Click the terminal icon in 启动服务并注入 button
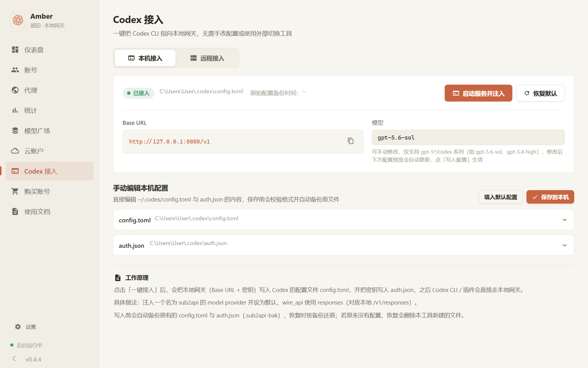This screenshot has width=588, height=368. click(456, 94)
